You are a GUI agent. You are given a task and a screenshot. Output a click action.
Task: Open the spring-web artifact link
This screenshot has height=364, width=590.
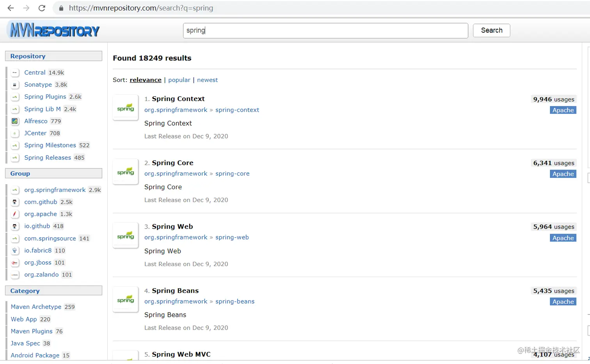(232, 237)
